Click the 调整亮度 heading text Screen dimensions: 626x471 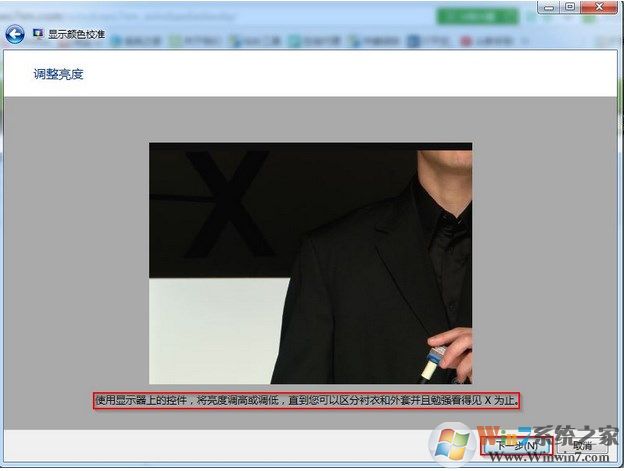coord(58,74)
